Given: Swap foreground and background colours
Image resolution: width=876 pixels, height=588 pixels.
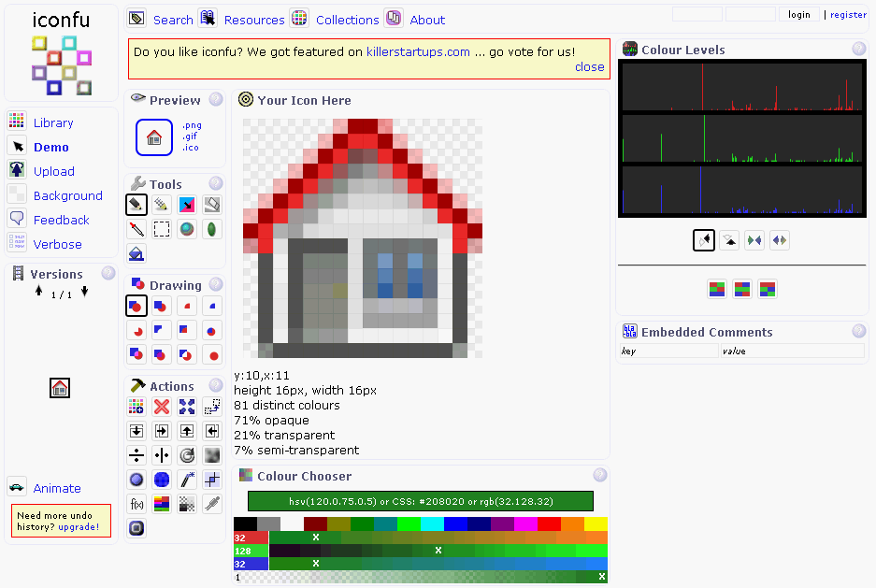Looking at the screenshot, I should [x=187, y=204].
